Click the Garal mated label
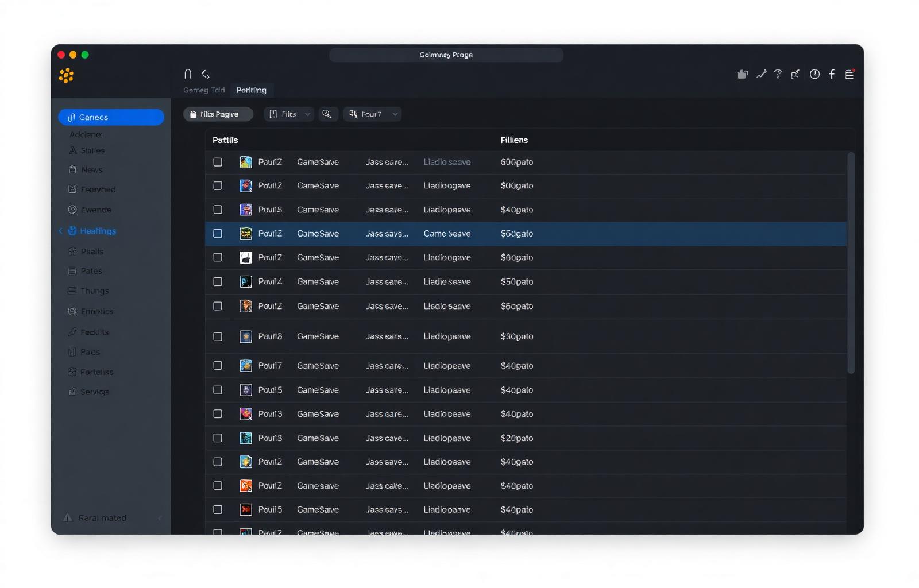 pyautogui.click(x=102, y=517)
